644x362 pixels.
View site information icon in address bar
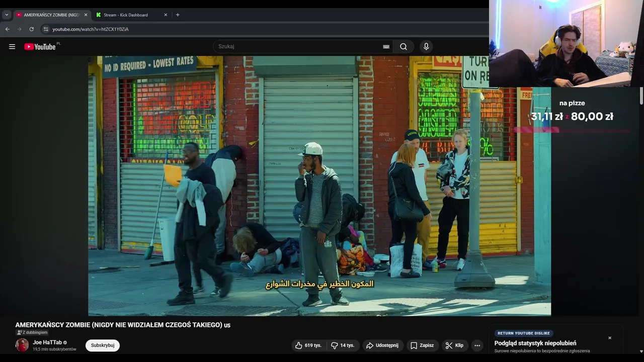pyautogui.click(x=46, y=29)
